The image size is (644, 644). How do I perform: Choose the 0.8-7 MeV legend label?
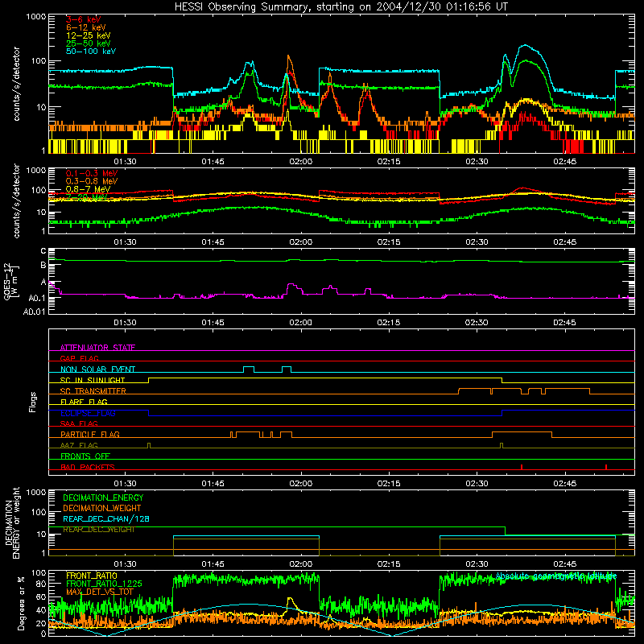(88, 189)
